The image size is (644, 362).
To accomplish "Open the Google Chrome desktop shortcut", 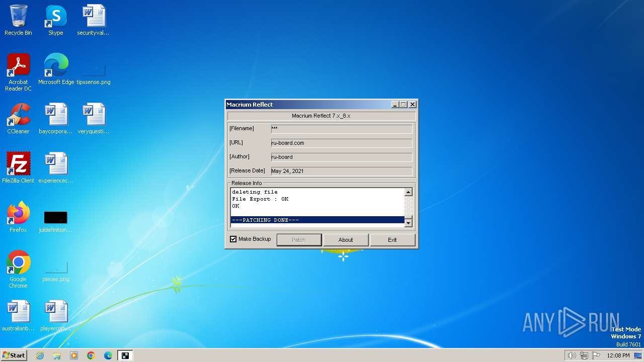I will pos(18,269).
